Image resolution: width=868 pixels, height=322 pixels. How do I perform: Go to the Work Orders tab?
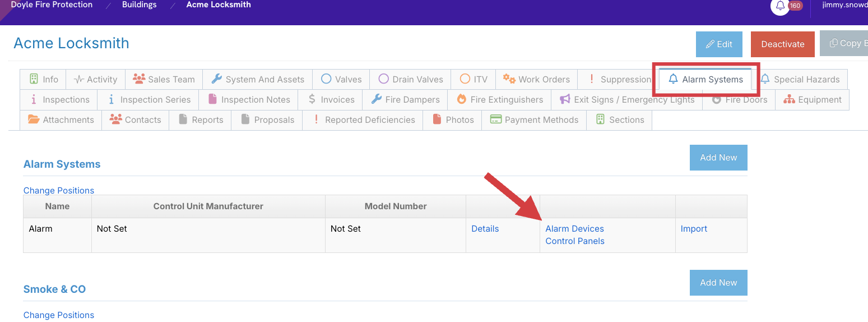click(536, 79)
